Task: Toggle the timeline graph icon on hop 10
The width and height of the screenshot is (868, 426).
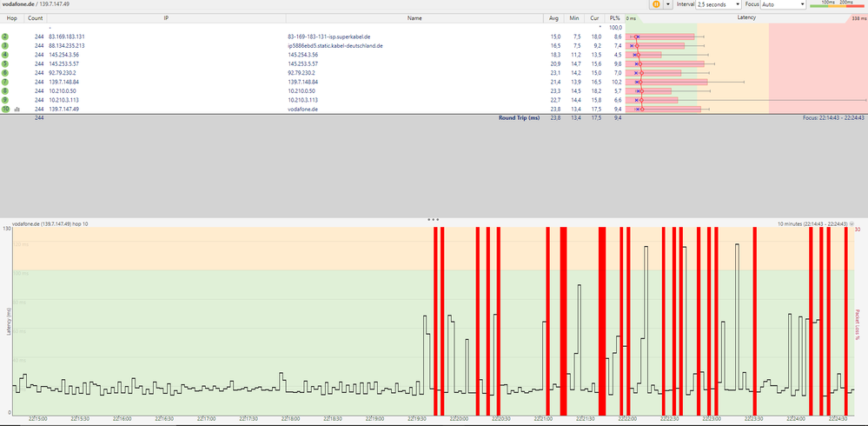Action: (17, 110)
